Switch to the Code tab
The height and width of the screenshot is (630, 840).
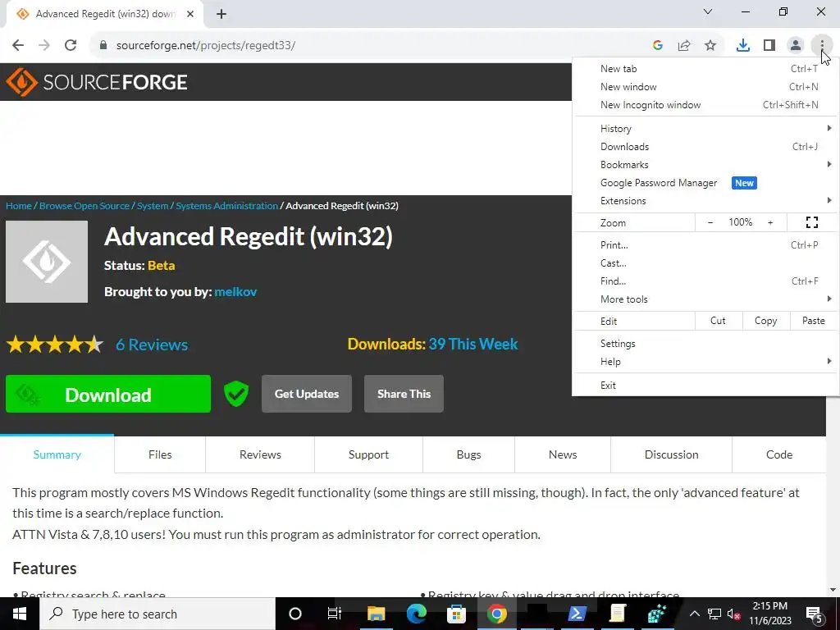point(779,454)
